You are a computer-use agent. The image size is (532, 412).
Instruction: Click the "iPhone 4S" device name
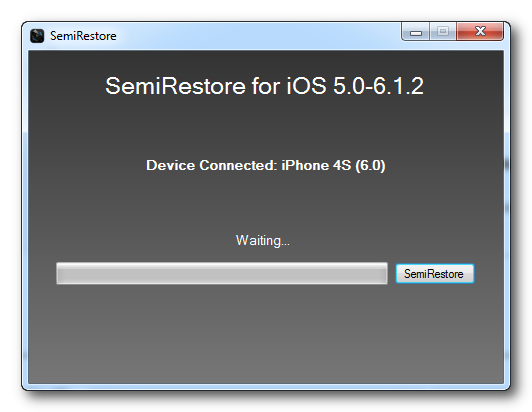tap(316, 165)
